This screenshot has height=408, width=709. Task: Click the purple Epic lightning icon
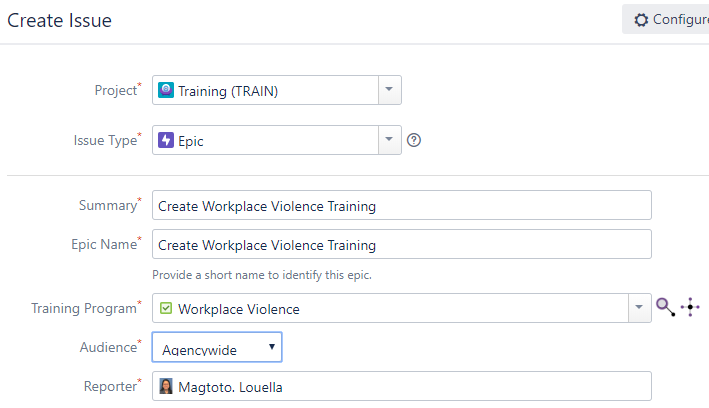(x=166, y=140)
